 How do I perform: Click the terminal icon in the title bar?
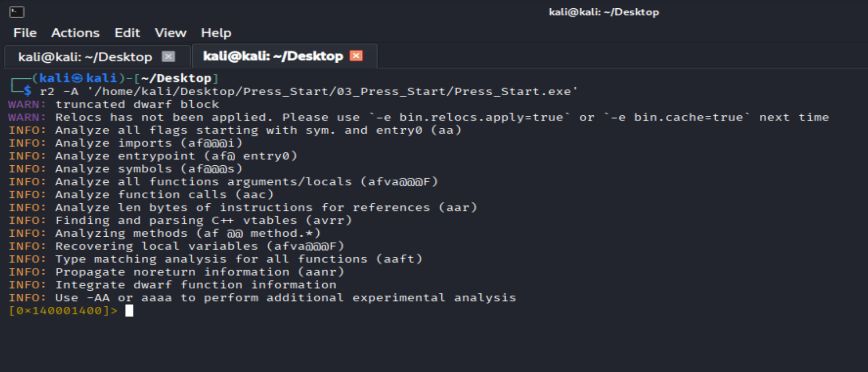tap(17, 12)
